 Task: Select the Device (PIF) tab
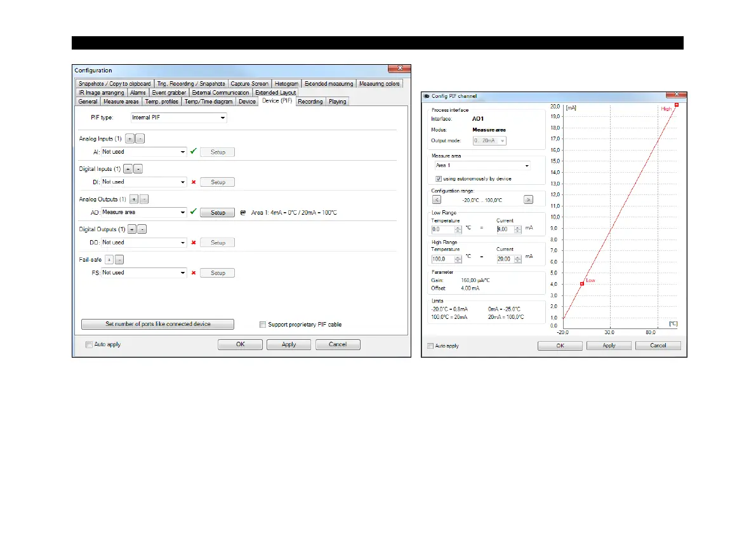(x=277, y=101)
